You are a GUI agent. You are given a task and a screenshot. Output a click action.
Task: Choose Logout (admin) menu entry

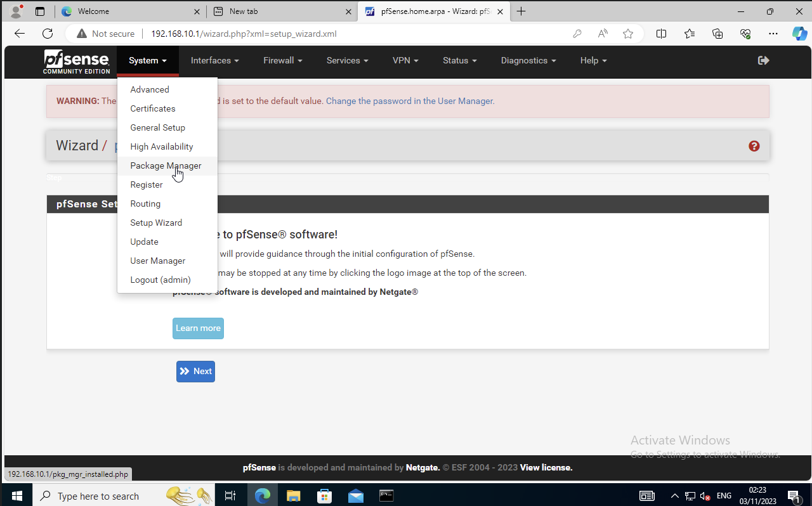[167, 280]
